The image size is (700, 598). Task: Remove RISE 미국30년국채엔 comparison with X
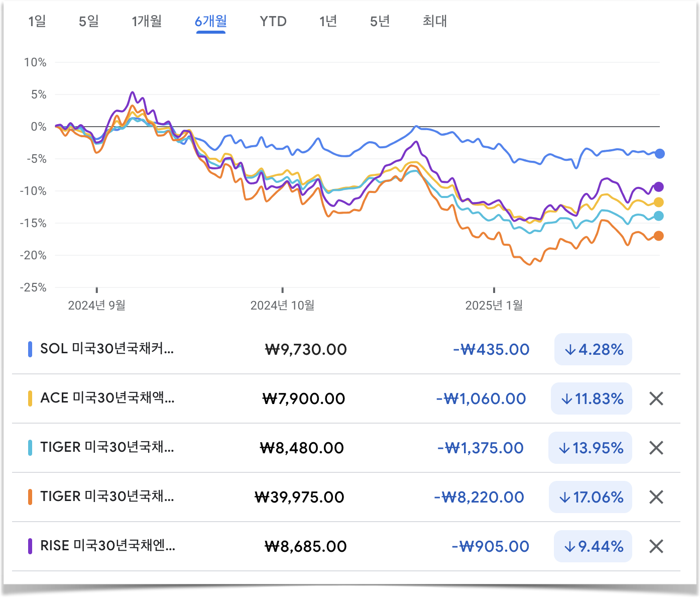tap(656, 546)
